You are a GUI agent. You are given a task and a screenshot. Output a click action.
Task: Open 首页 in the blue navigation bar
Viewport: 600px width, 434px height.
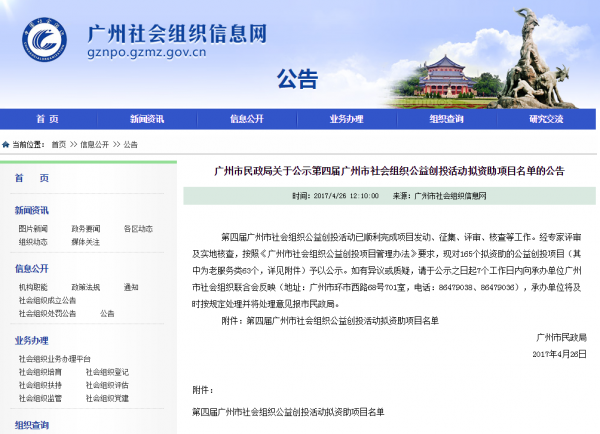point(47,119)
